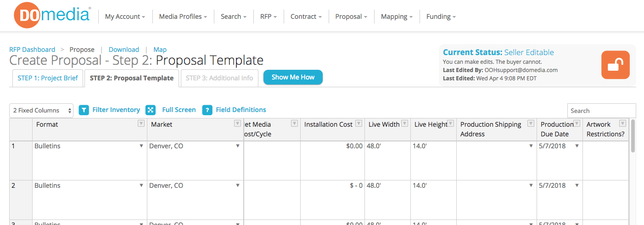Click row 1 Net Media Cost/Cycle cell
This screenshot has height=225, width=644.
coord(272,160)
